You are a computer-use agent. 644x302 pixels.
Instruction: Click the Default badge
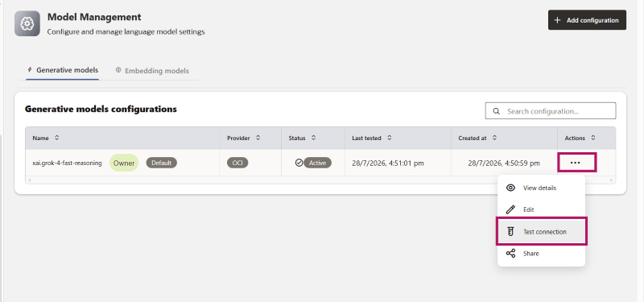tap(162, 163)
